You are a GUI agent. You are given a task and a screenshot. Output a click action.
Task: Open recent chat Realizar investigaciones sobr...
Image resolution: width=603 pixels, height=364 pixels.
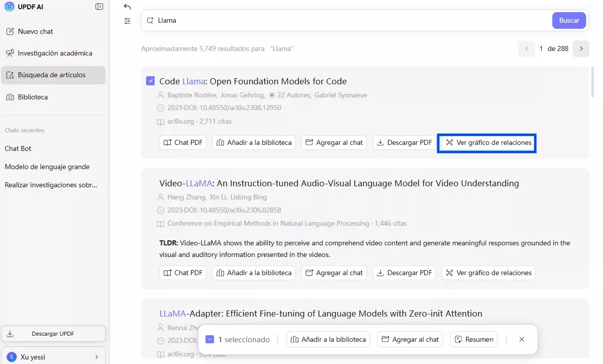coord(51,185)
